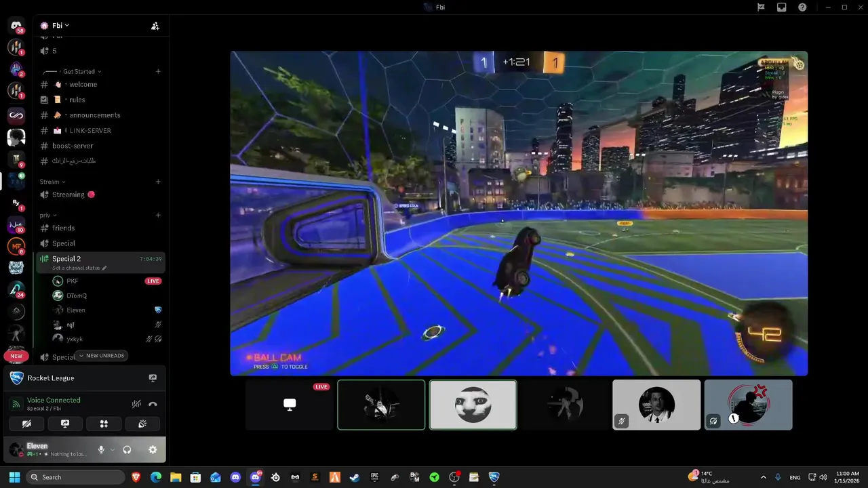Add a channel to Stream category
This screenshot has height=488, width=868.
[x=158, y=182]
